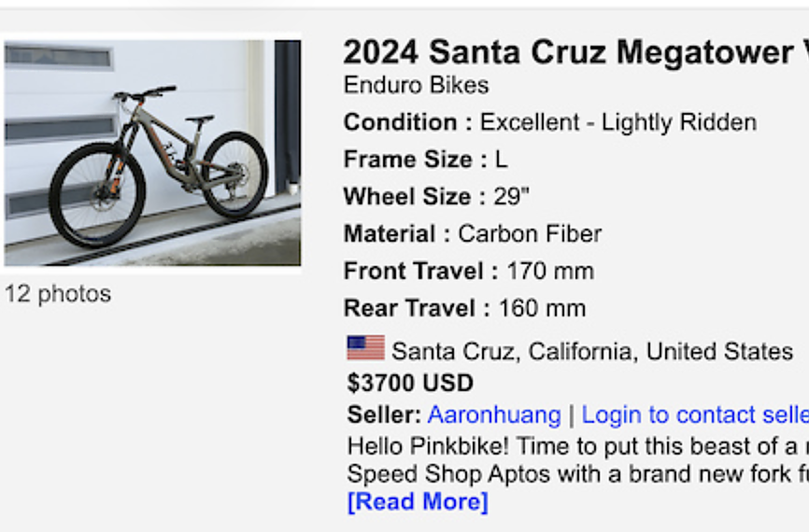Screen dimensions: 809x532
Task: Click the 12 photos caption
Action: pos(58,294)
